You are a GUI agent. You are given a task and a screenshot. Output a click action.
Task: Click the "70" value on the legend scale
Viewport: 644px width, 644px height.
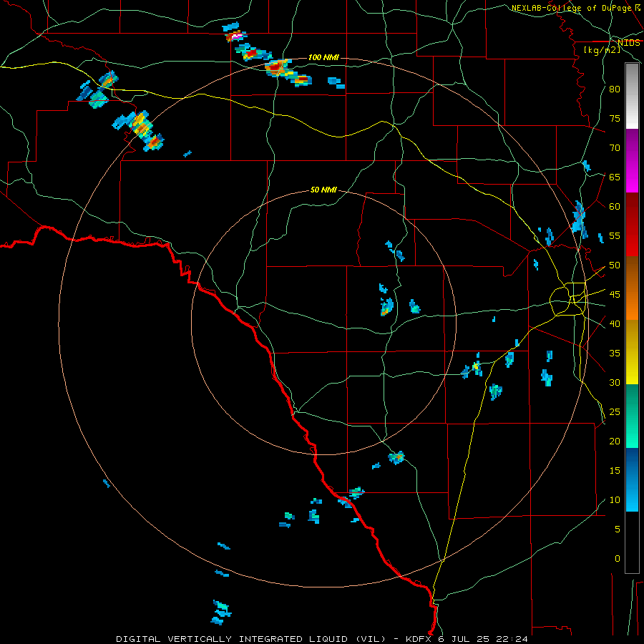pos(615,148)
